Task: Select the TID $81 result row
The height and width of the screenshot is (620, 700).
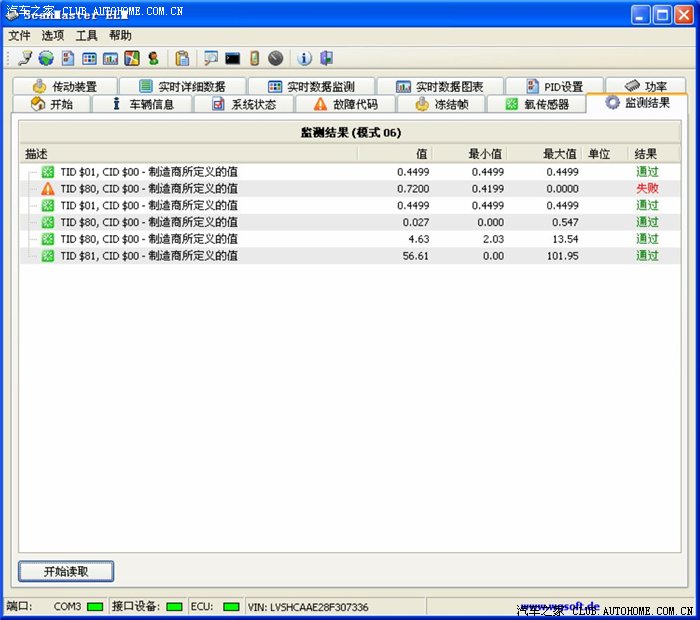Action: [x=148, y=256]
